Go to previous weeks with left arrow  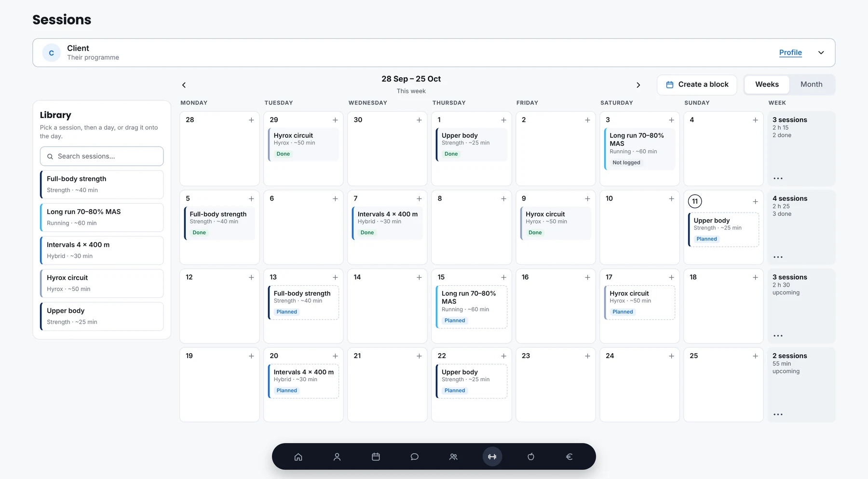(184, 85)
